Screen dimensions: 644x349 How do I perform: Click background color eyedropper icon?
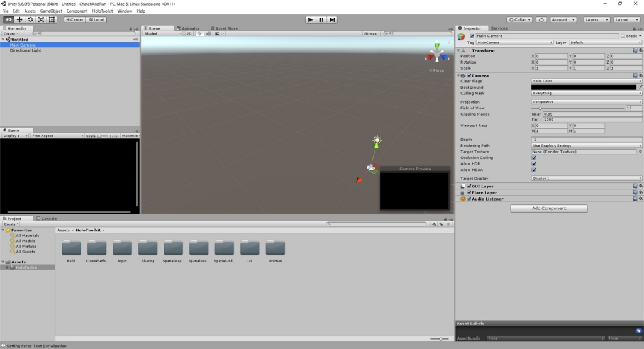coord(640,87)
